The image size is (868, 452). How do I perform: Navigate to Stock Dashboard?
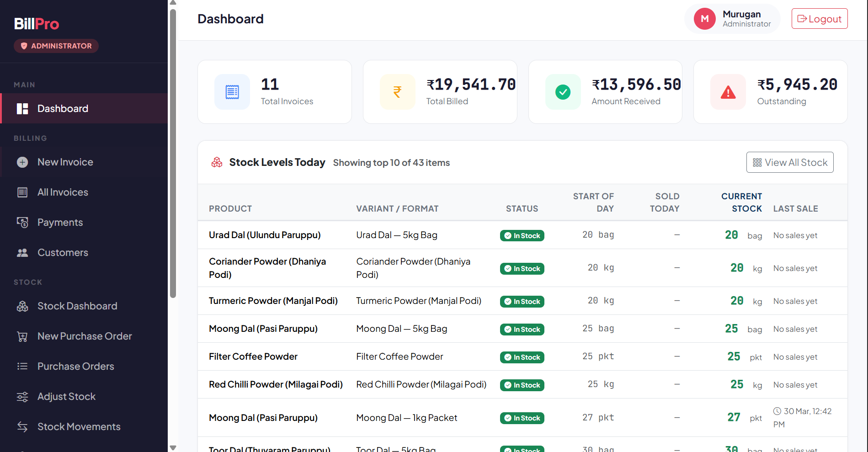coord(84,306)
